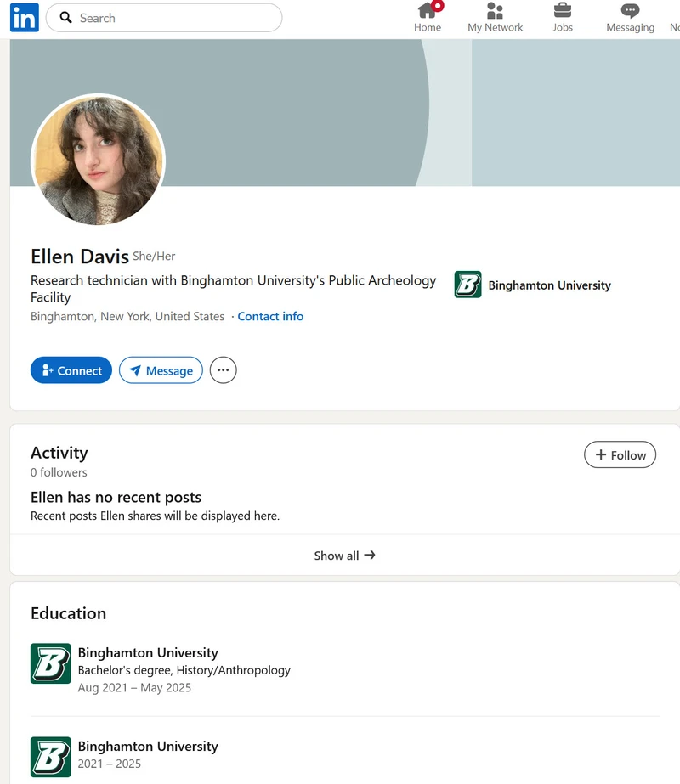Connect with Ellen Davis
The height and width of the screenshot is (784, 680).
[71, 370]
